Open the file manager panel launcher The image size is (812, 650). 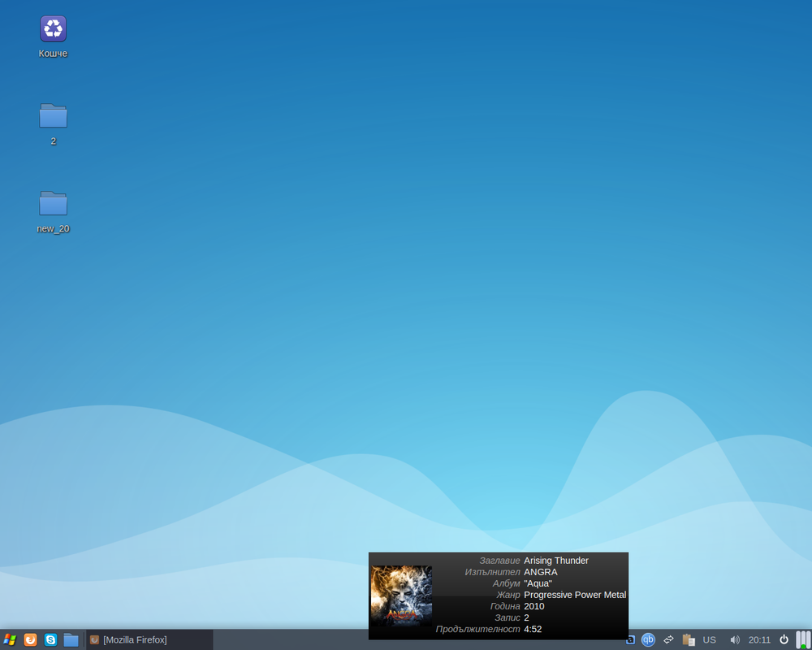coord(71,639)
